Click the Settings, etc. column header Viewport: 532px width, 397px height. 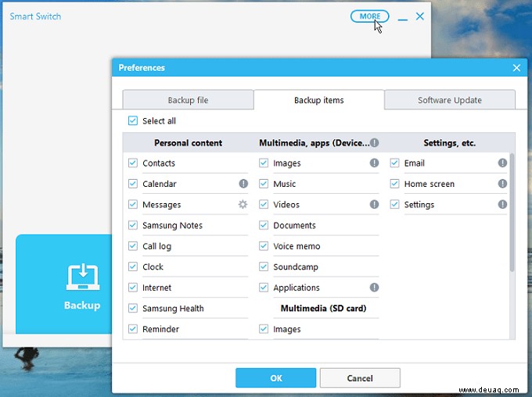click(x=450, y=143)
